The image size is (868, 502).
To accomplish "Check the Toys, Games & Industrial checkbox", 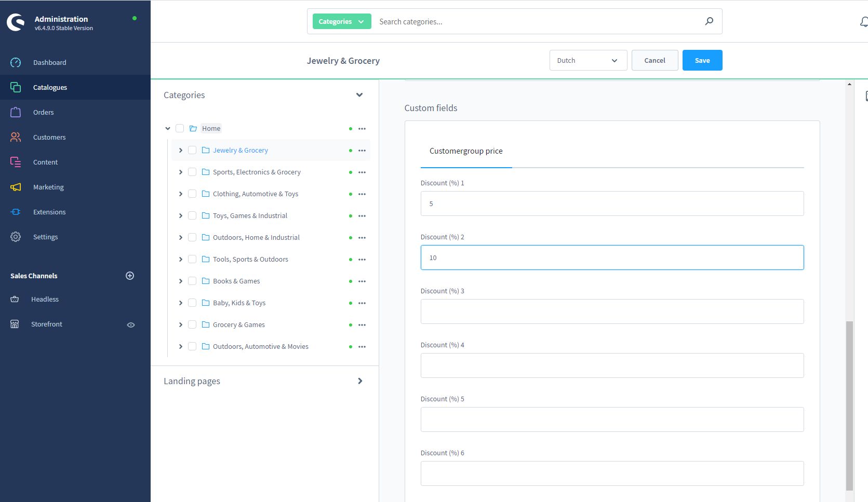I will point(192,215).
